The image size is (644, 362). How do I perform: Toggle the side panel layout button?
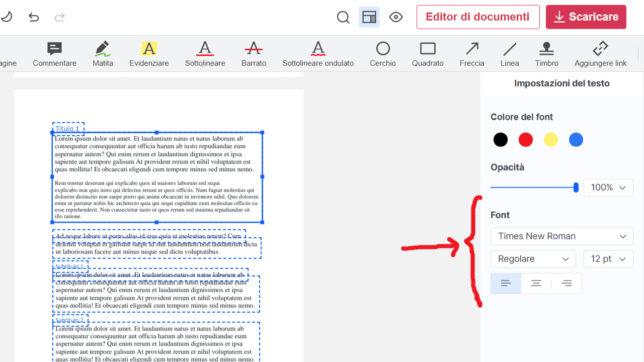tap(369, 18)
